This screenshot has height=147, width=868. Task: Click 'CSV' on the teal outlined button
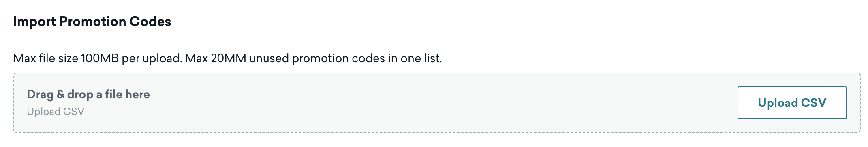click(x=814, y=103)
